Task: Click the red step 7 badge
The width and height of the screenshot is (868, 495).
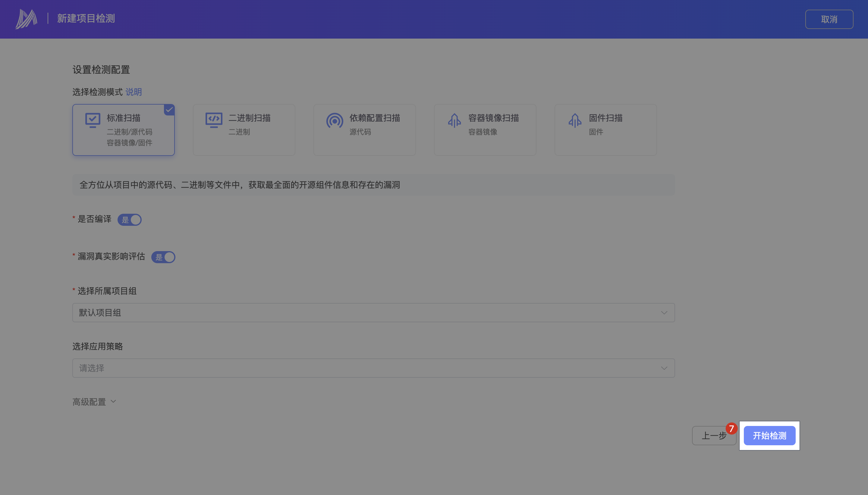Action: tap(731, 428)
